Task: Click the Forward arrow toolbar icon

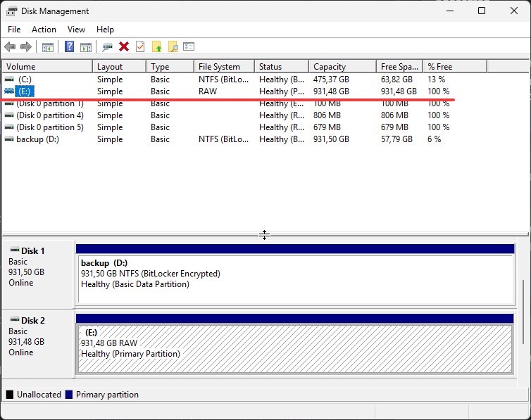Action: point(26,46)
